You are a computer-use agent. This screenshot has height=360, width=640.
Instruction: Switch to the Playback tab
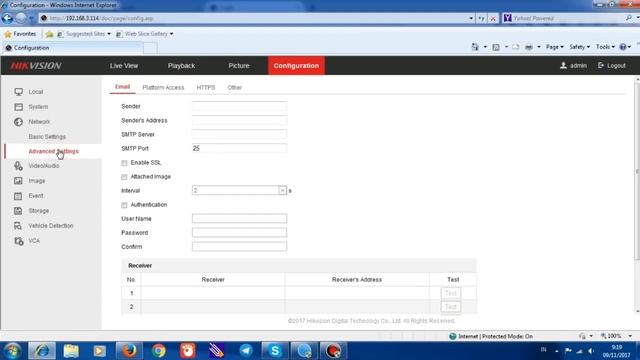(181, 66)
